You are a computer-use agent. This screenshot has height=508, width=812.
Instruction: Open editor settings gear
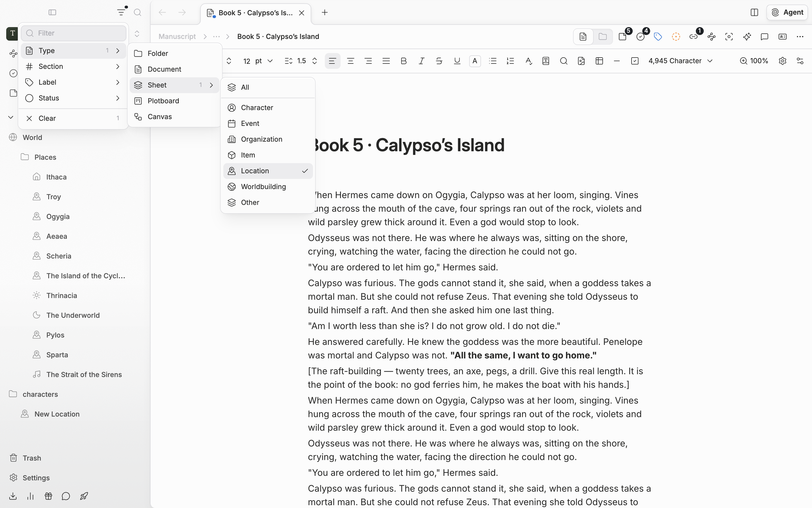[782, 61]
